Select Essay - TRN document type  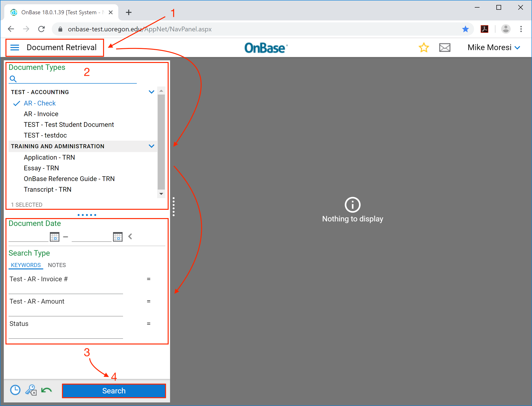tap(41, 168)
